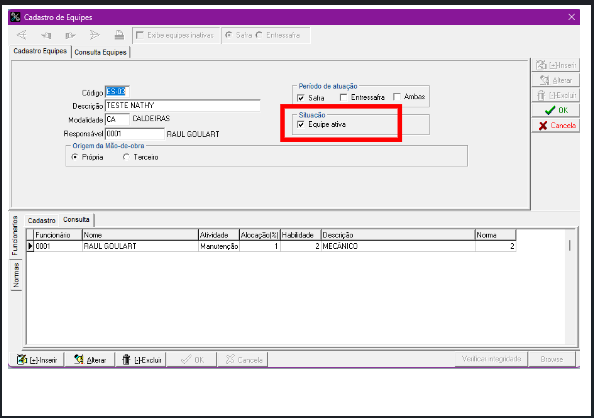Select Própria radio button
Screen dimensions: 594x418
click(75, 157)
